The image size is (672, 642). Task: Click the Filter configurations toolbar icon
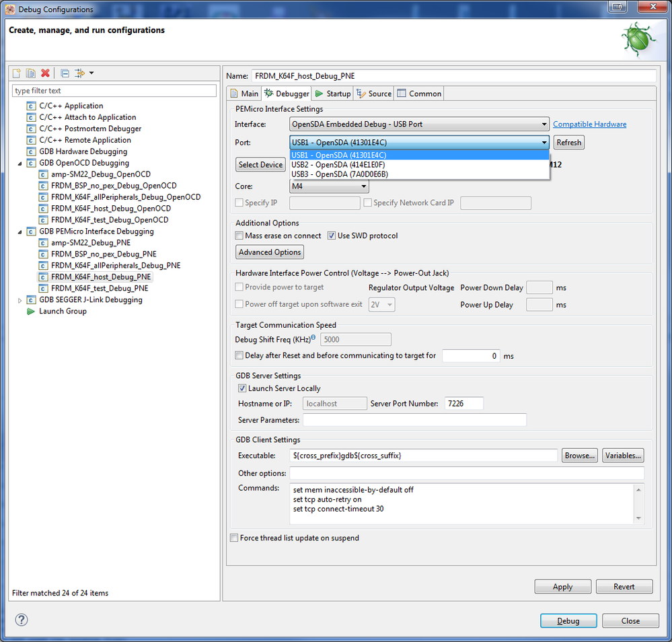point(80,73)
